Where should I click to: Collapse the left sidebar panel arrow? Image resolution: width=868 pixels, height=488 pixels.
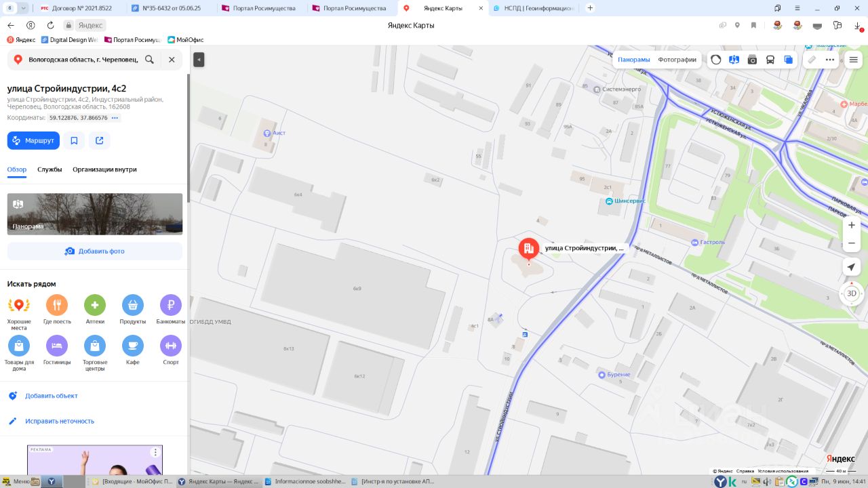coord(199,60)
